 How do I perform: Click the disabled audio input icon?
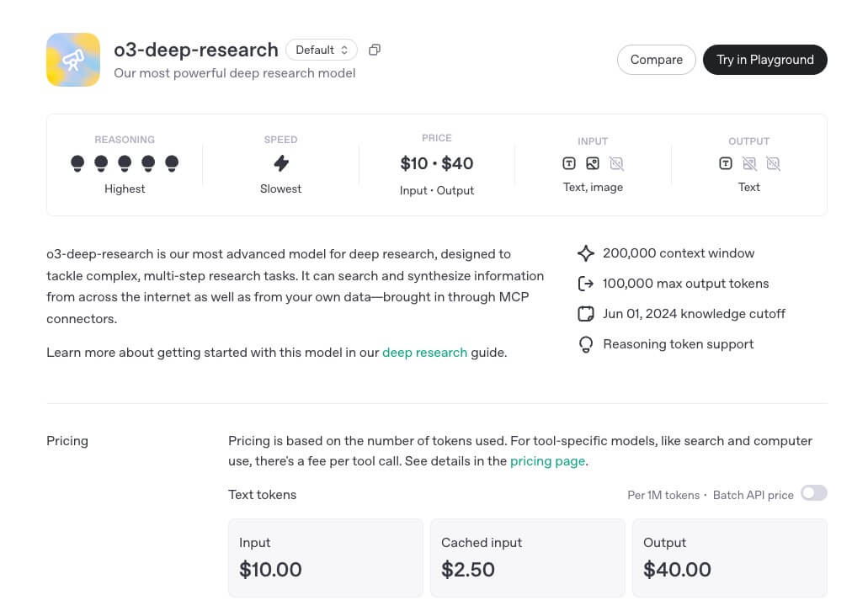616,163
